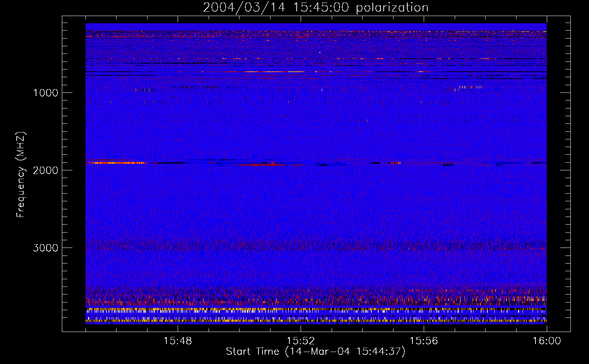
Task: Click the '15:56' time tick label
Action: 424,341
